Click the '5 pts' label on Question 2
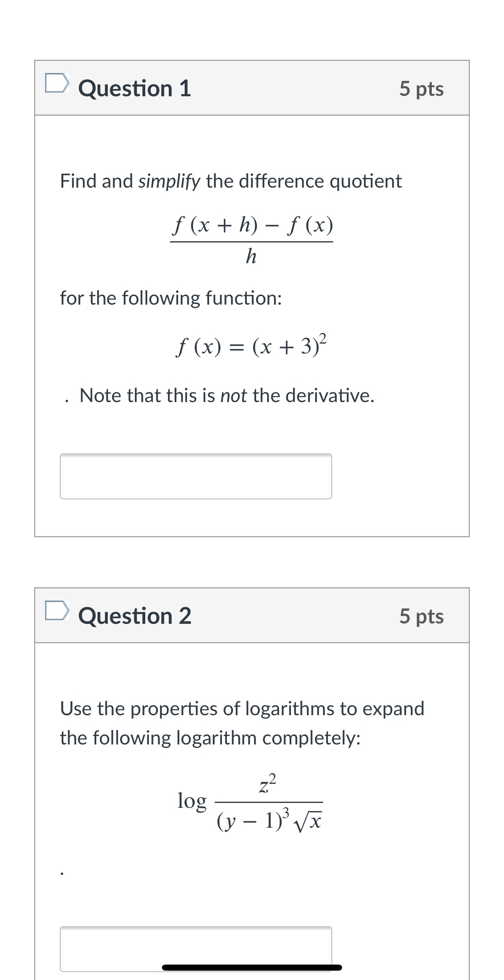The height and width of the screenshot is (980, 504). tap(422, 617)
